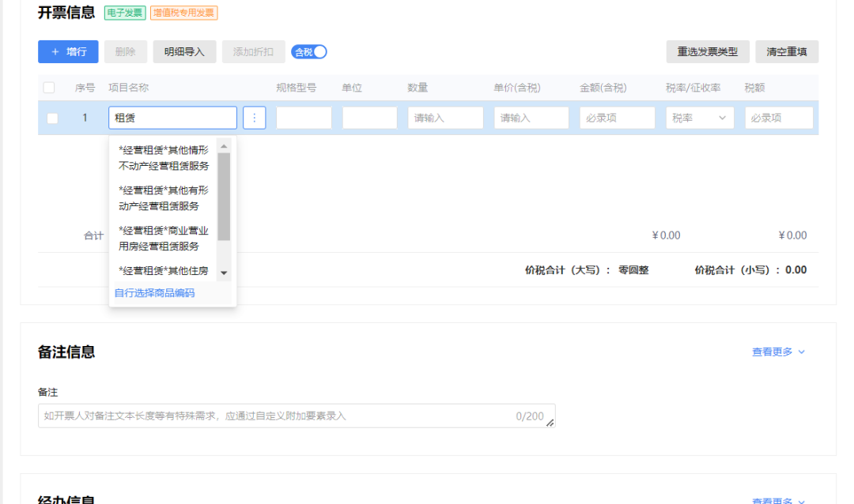Click the 备注 remark text field

coord(297,416)
